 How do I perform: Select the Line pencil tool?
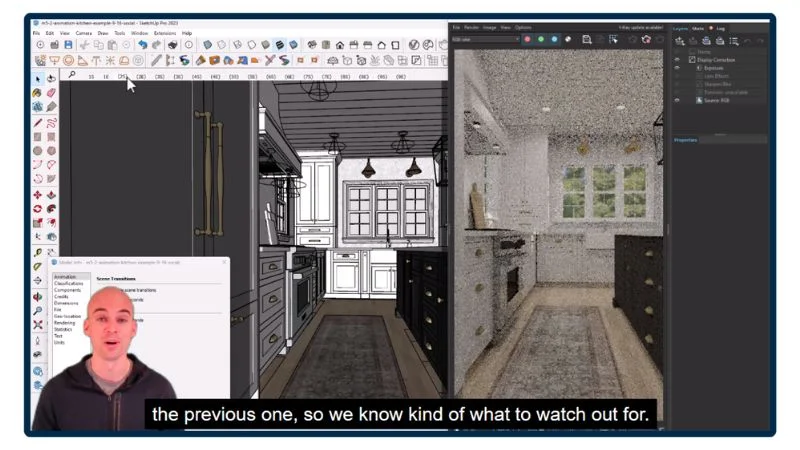click(38, 123)
